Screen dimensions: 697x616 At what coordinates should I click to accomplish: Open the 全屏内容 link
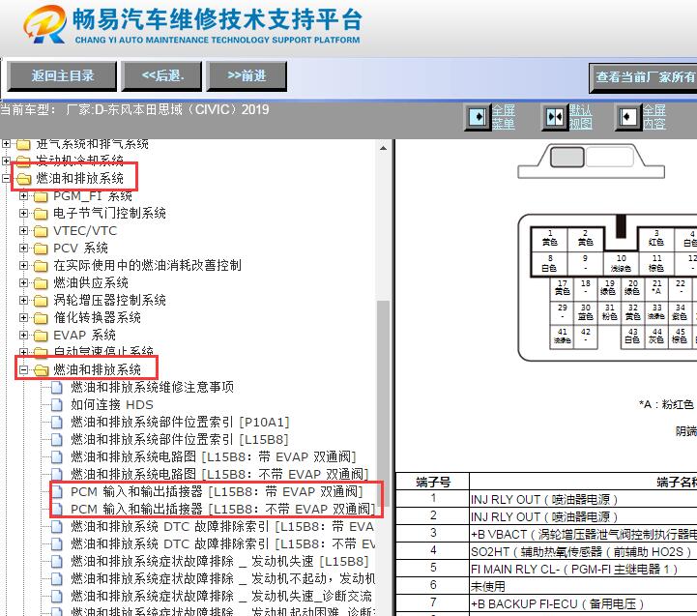[x=653, y=117]
